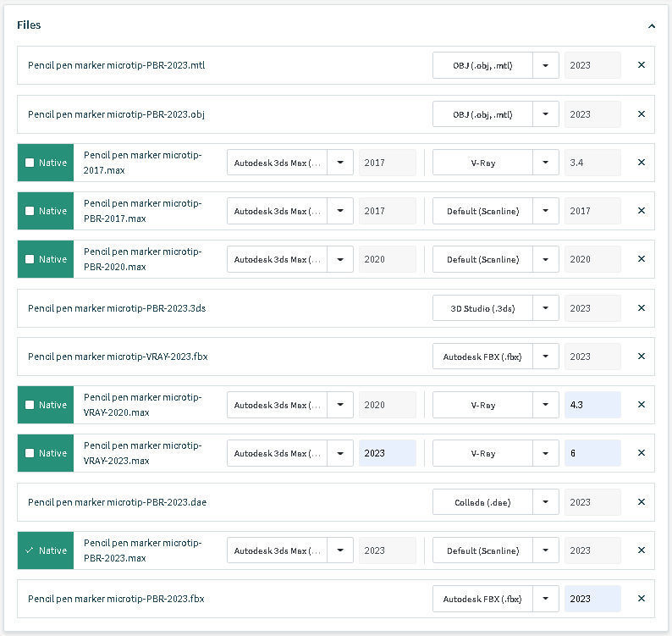This screenshot has height=636, width=672.
Task: Enable Native checkbox for microtip-VRAY-2023.max
Action: pos(30,453)
